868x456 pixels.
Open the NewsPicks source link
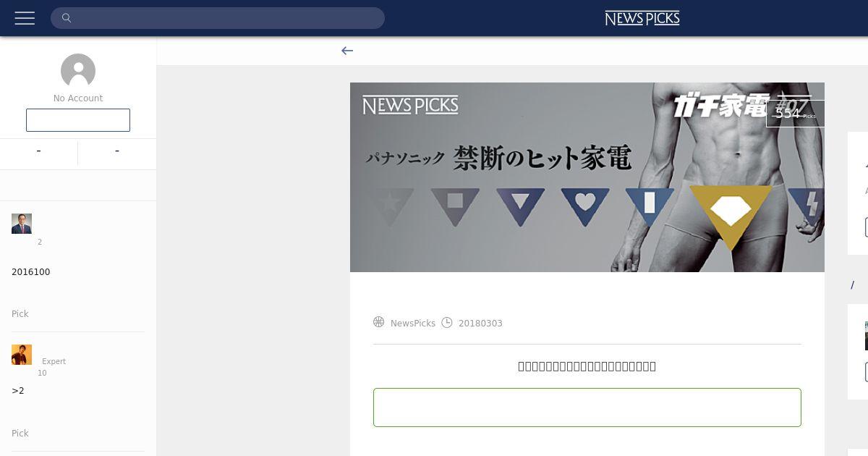pos(413,324)
